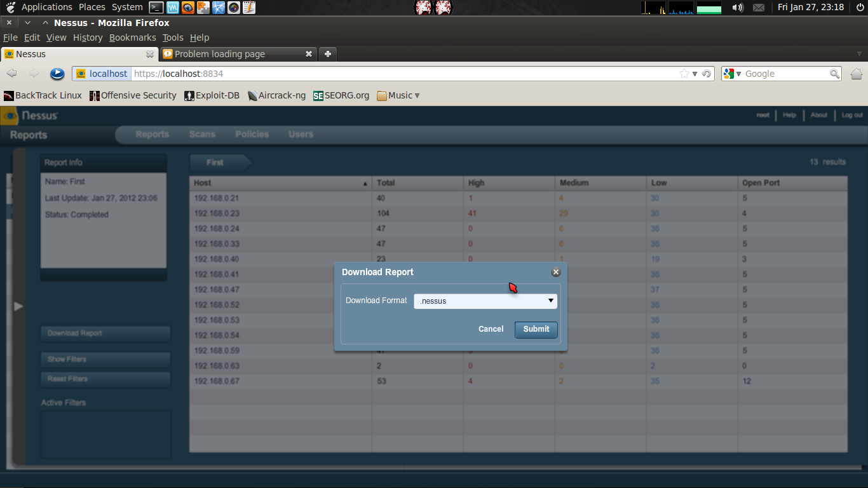Click the First report breadcrumb tab

click(x=220, y=163)
